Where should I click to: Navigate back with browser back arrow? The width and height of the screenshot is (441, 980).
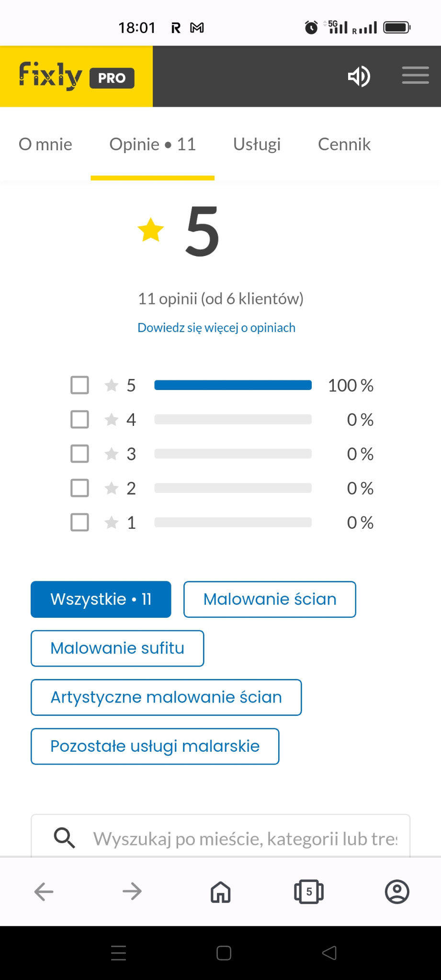tap(44, 891)
